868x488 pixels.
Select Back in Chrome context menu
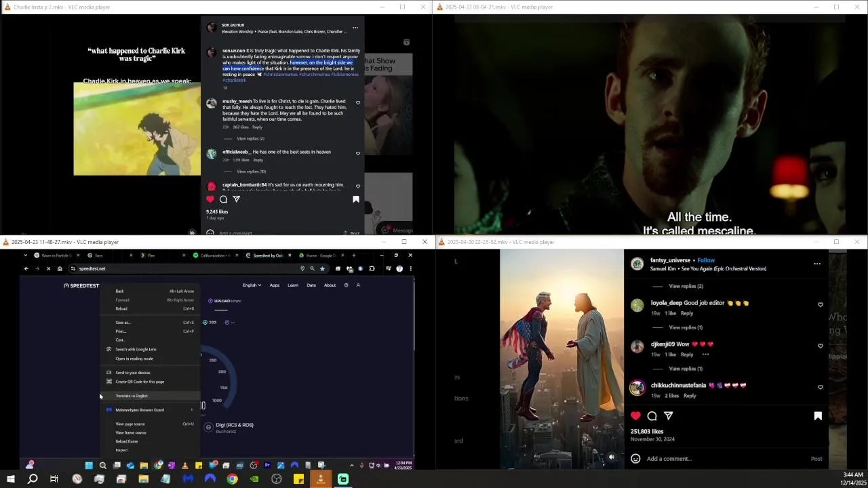tap(151, 291)
